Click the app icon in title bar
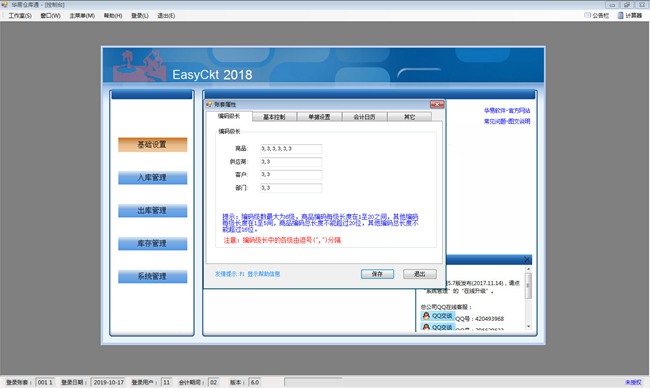 pos(5,5)
